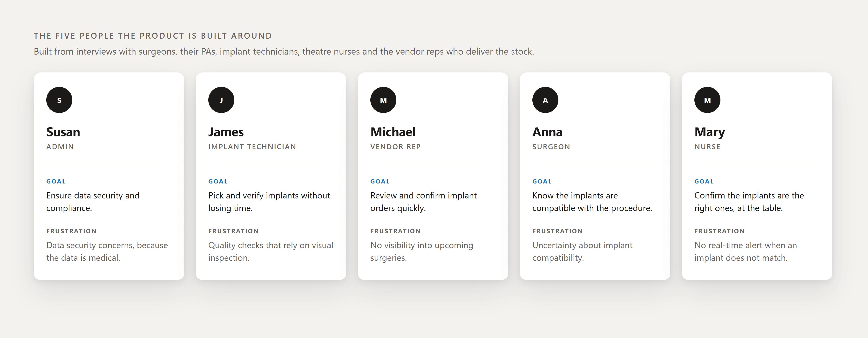Click James's avatar circle with letter J
868x338 pixels.
(221, 100)
